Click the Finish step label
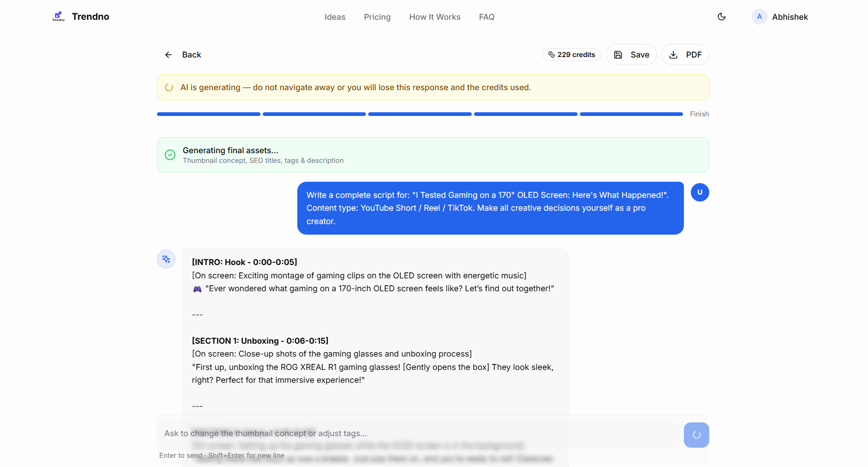The width and height of the screenshot is (868, 467). 700,114
